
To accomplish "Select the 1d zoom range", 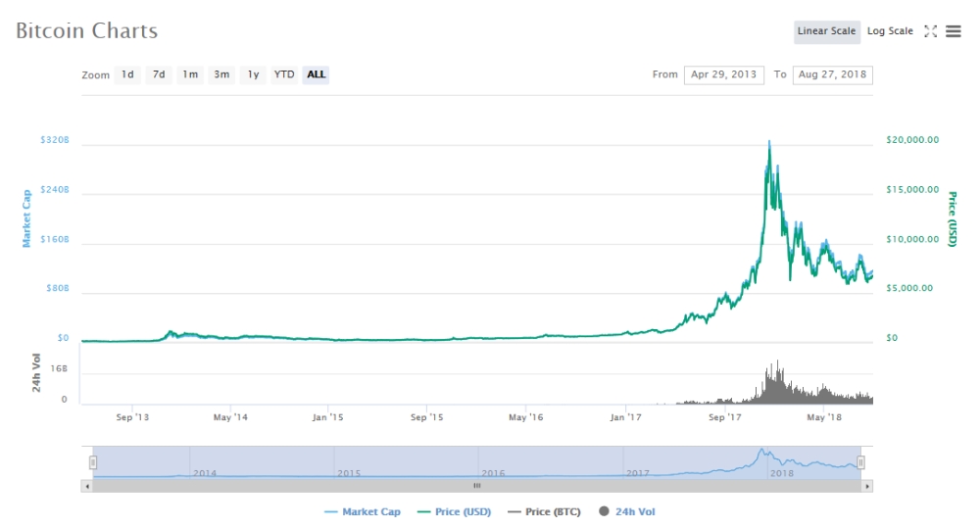I will [127, 74].
